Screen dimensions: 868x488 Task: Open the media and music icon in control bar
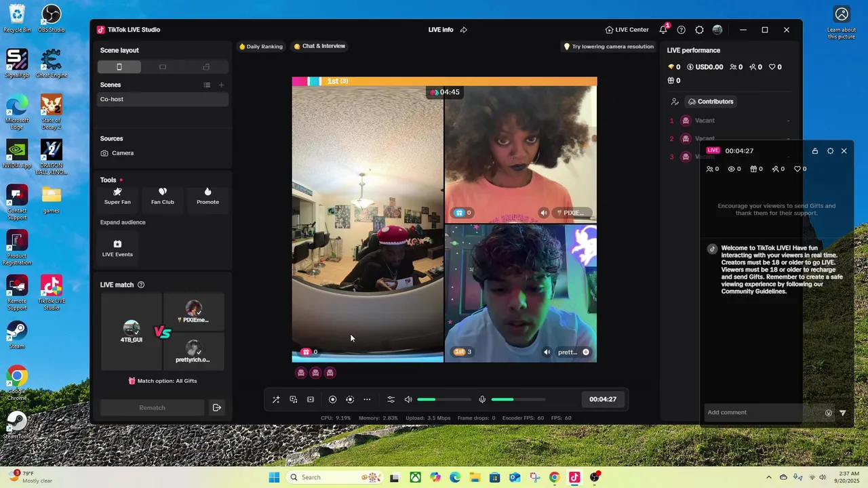click(294, 400)
